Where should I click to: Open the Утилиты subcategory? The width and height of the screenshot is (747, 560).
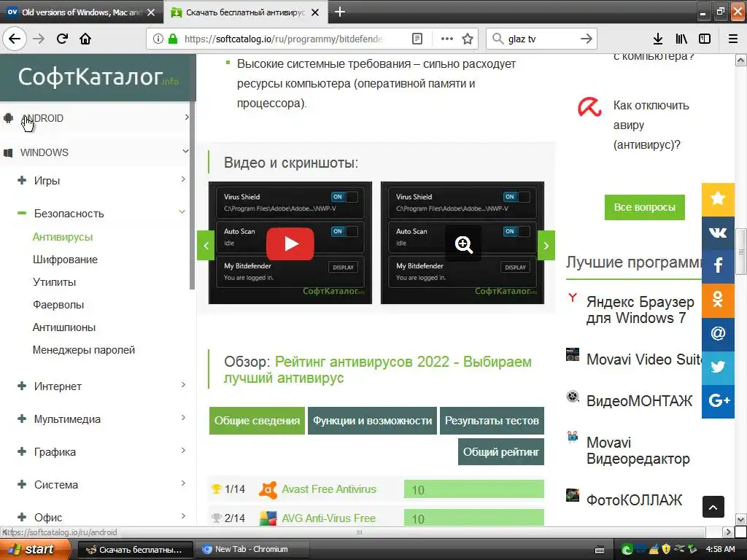54,282
